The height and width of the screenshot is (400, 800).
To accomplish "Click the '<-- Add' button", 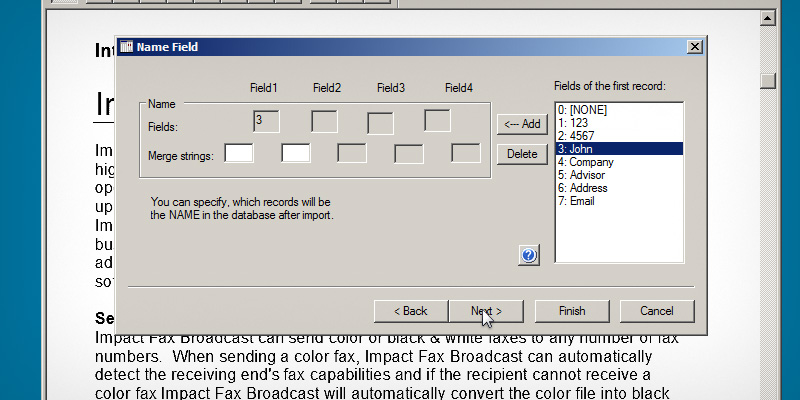I will coord(522,124).
